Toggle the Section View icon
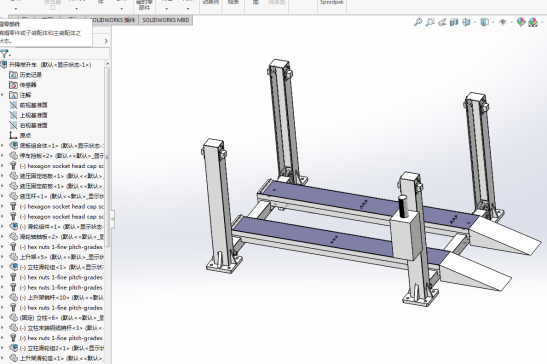This screenshot has height=364, width=547. [454, 22]
